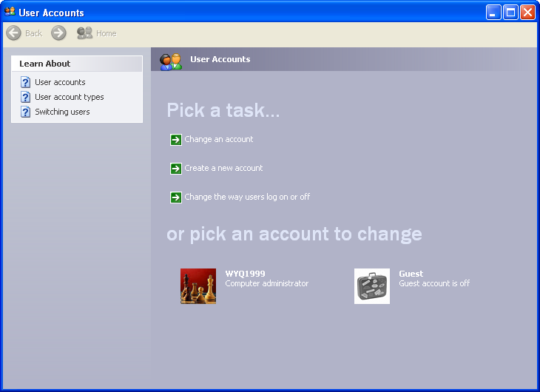Click the green Back arrow button
The height and width of the screenshot is (392, 540).
pos(13,33)
